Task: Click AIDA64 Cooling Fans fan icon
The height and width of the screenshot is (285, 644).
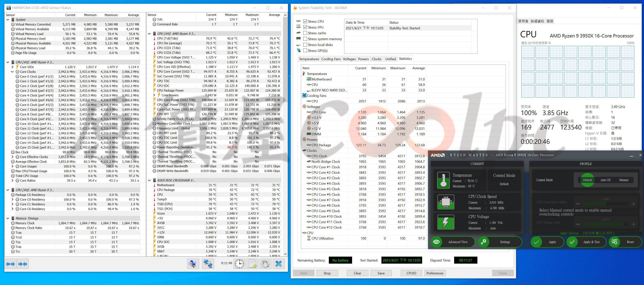Action: 304,96
